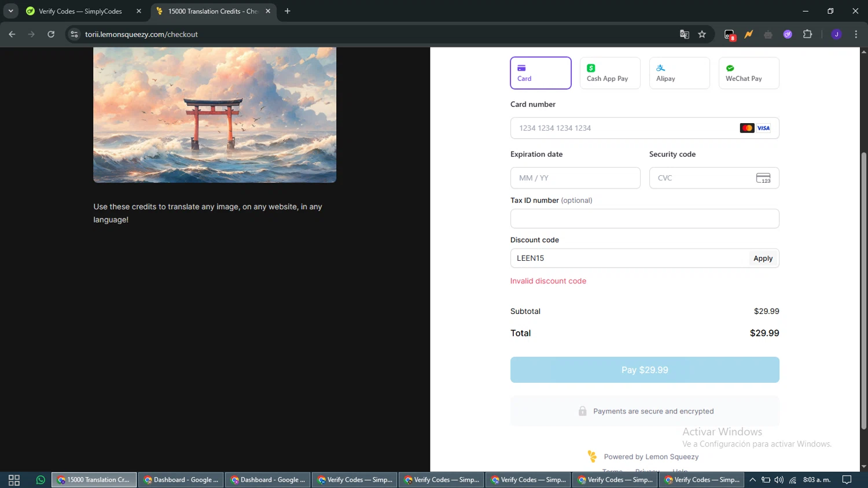Click the Pay $29.99 button

click(x=645, y=369)
